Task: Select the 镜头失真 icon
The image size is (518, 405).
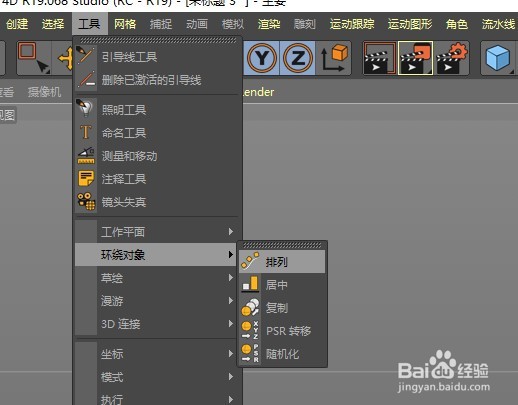Action: 86,201
